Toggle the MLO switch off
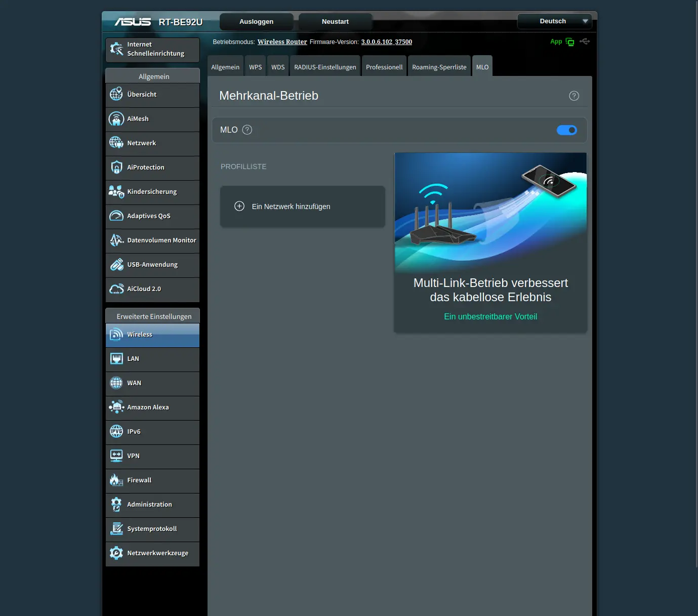 coord(566,130)
